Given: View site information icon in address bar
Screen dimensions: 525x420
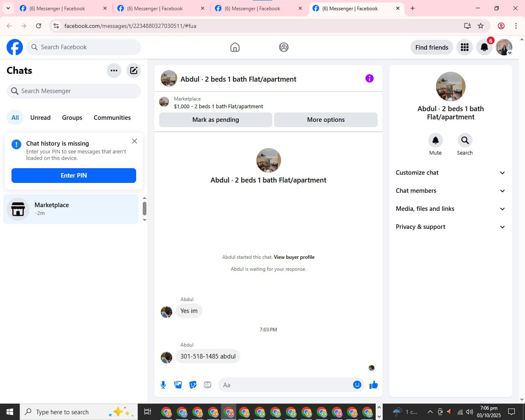Looking at the screenshot, I should coord(56,26).
